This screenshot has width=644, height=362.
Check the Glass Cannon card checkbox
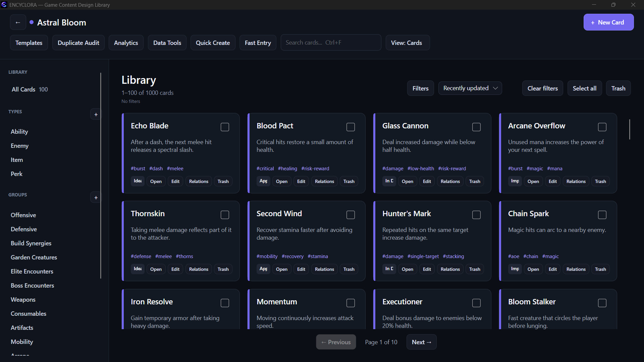[476, 127]
